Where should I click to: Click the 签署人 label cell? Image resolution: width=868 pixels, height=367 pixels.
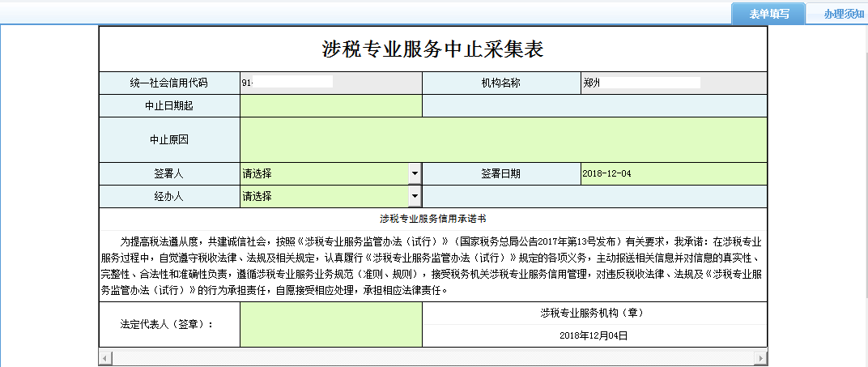[x=169, y=173]
